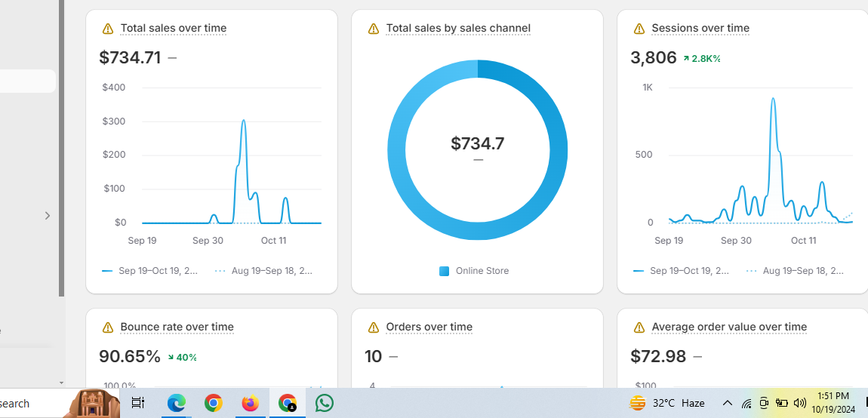Click the volume icon in system tray
Image resolution: width=868 pixels, height=418 pixels.
tap(800, 403)
